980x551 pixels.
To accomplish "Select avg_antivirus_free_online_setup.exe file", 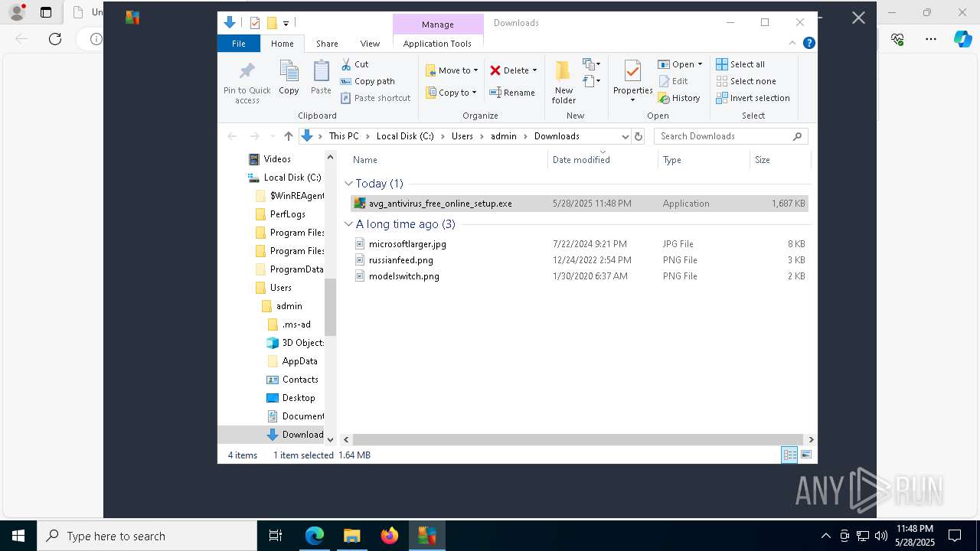I will click(x=578, y=204).
